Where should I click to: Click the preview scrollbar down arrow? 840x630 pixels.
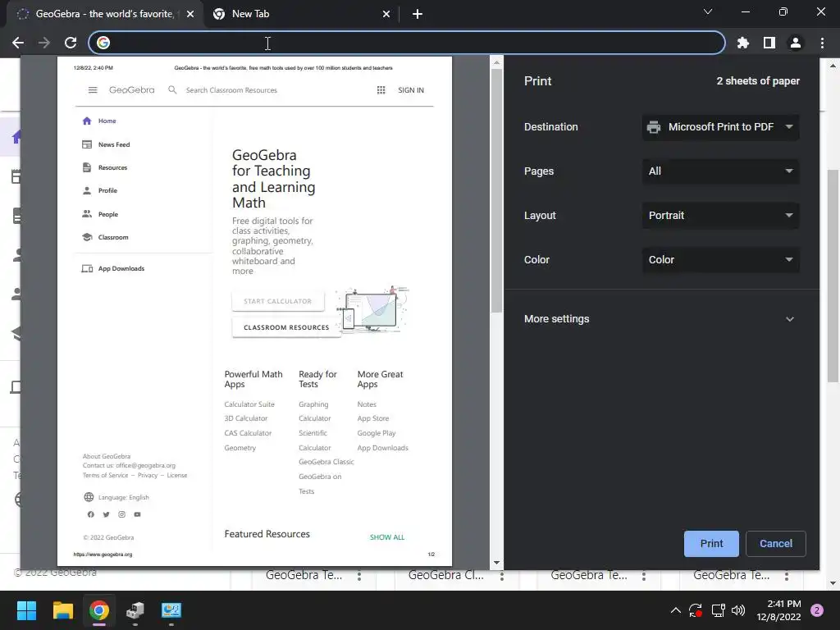tap(496, 563)
